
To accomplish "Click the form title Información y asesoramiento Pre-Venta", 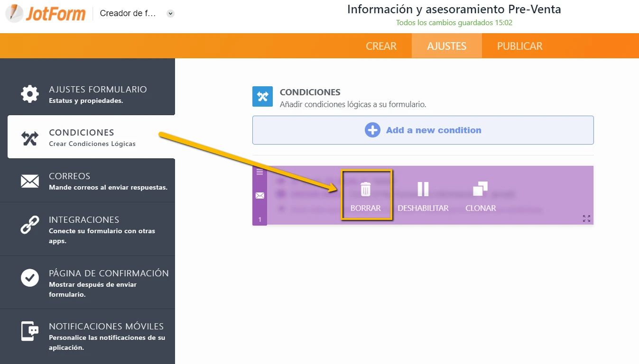I will (454, 9).
